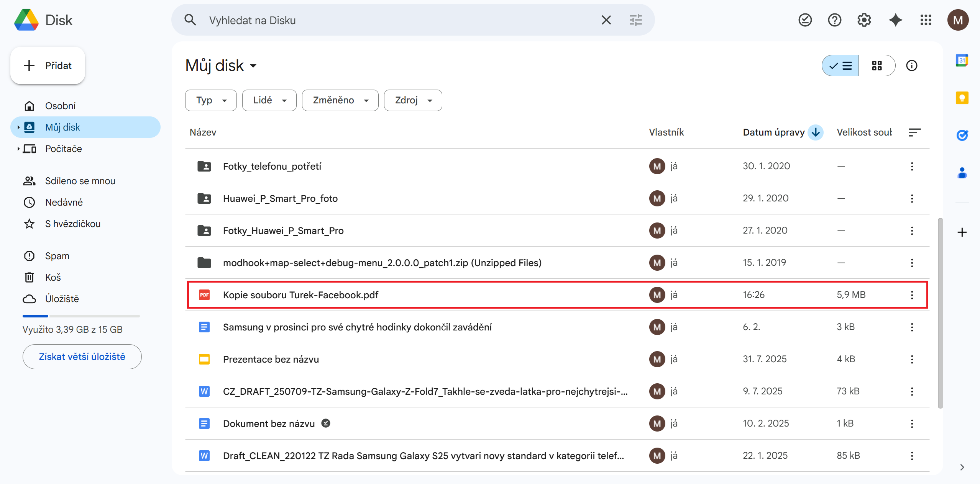Open the Typ filter dropdown
The height and width of the screenshot is (484, 980).
pyautogui.click(x=211, y=100)
